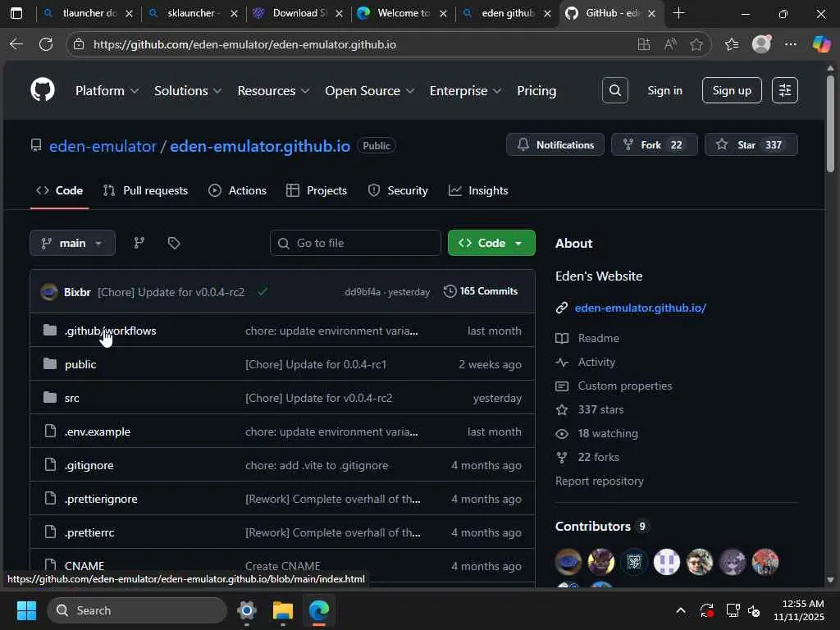Screen dimensions: 840x630
Task: Open the Windows Start button
Action: 26,610
